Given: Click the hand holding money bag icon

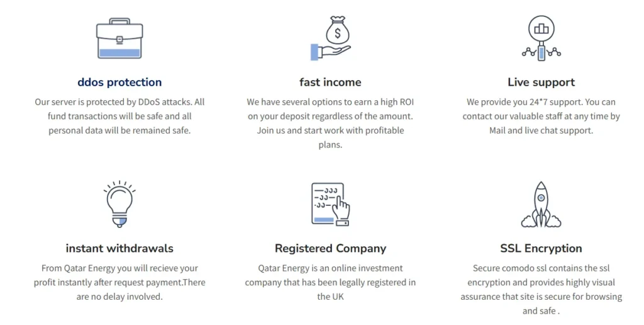Looking at the screenshot, I should click(330, 39).
